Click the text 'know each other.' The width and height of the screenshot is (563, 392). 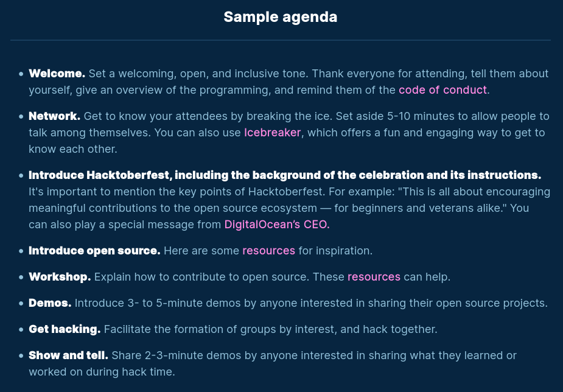73,149
